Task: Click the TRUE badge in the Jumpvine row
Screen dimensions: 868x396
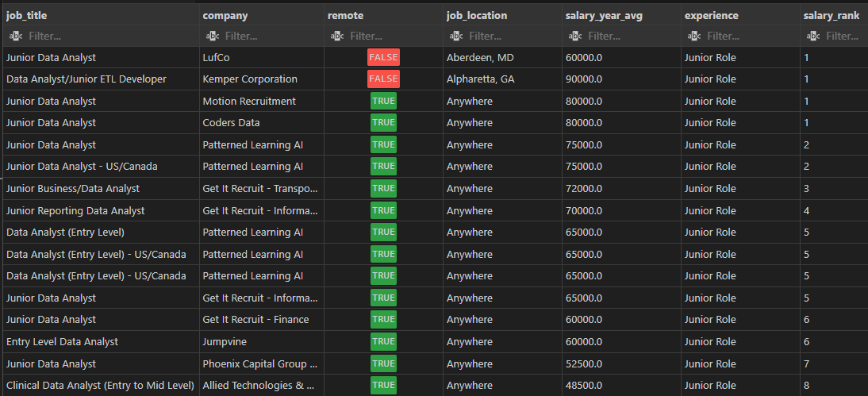Action: click(383, 342)
